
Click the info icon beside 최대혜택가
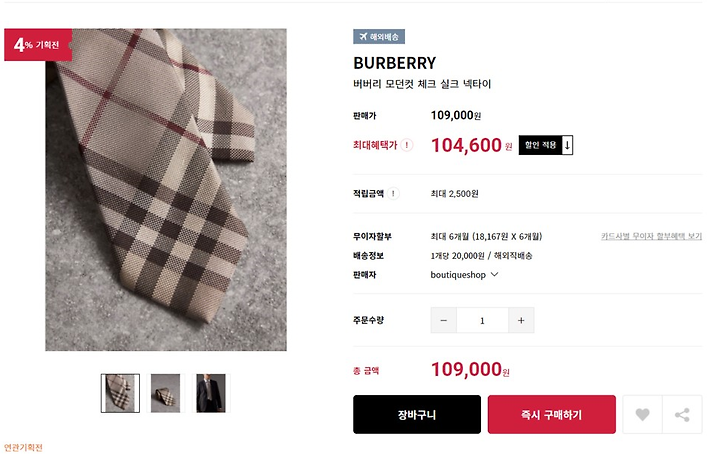click(x=406, y=145)
